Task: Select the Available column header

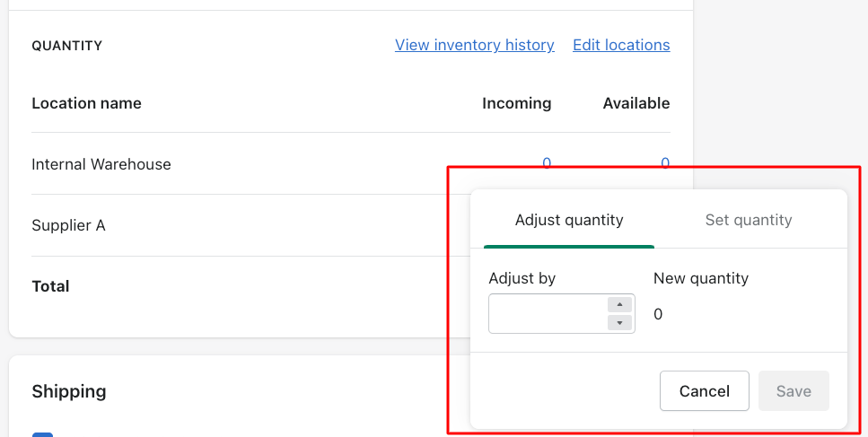Action: click(636, 103)
